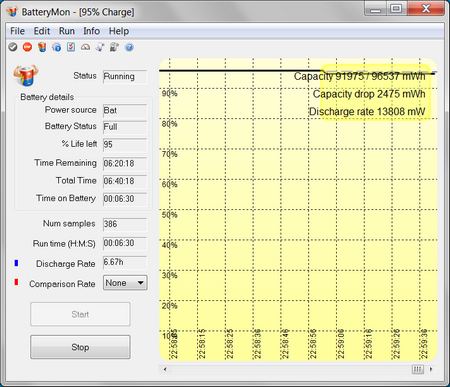Click the Time on Battery field
This screenshot has height=387, width=450.
click(x=125, y=199)
